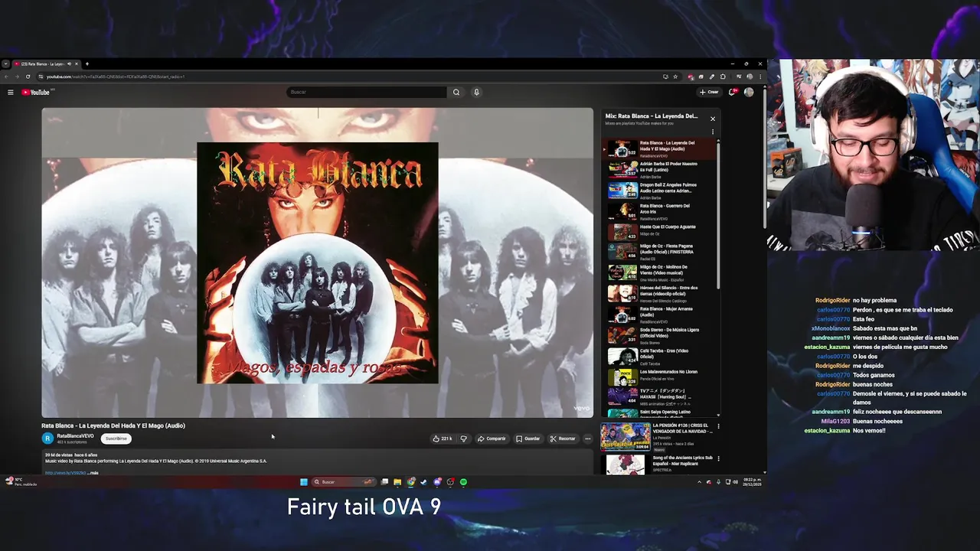The width and height of the screenshot is (980, 551).
Task: Play Adrián Barba El Poder Nuestro Es
Action: (660, 169)
